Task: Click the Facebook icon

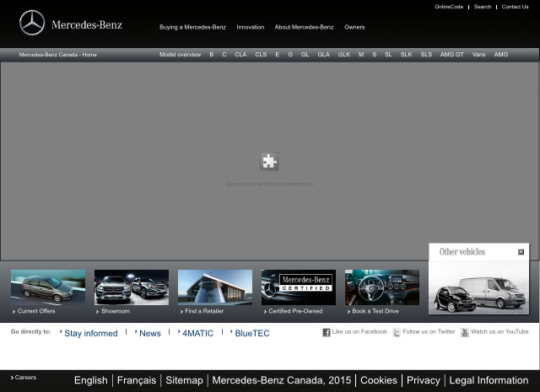Action: coord(327,332)
